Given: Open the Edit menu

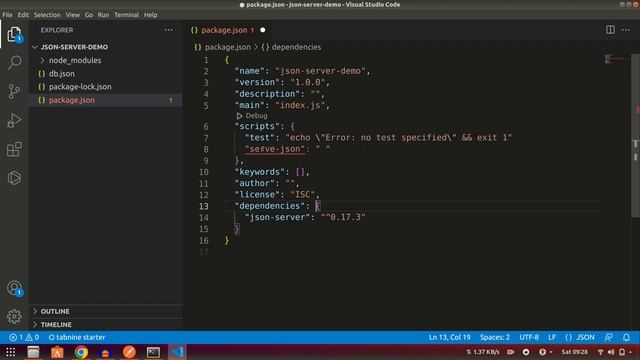Looking at the screenshot, I should [x=23, y=15].
